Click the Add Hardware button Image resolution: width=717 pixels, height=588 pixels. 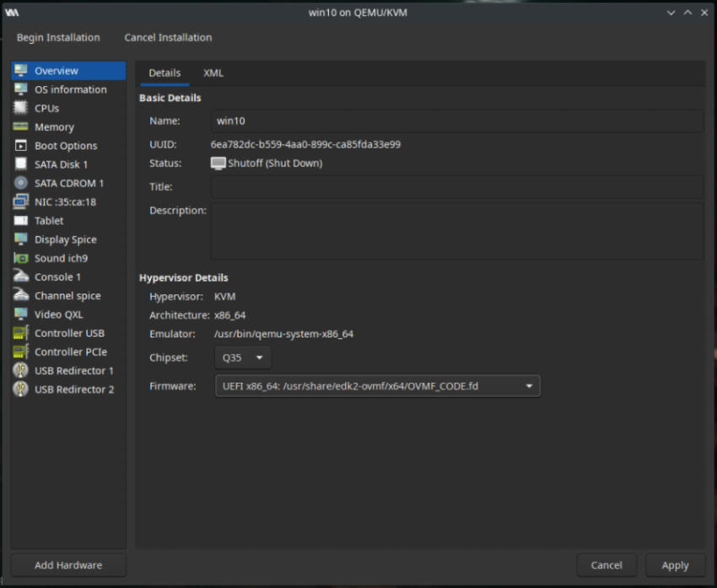(68, 565)
